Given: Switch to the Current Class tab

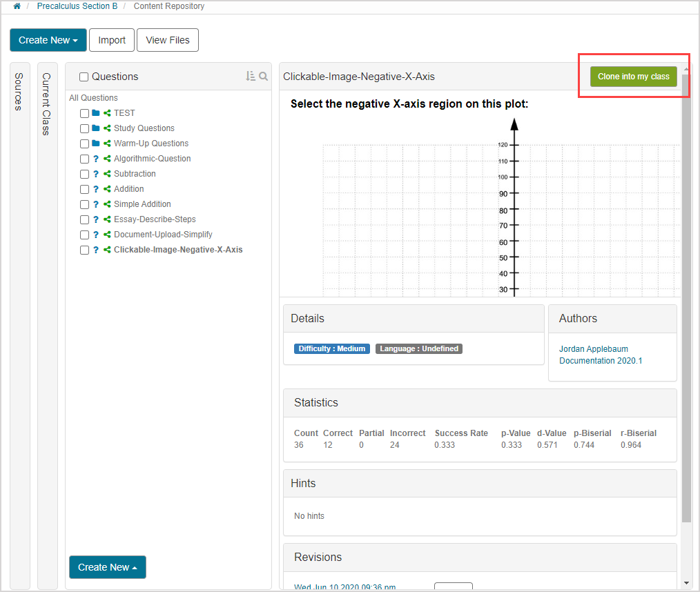Looking at the screenshot, I should click(47, 103).
